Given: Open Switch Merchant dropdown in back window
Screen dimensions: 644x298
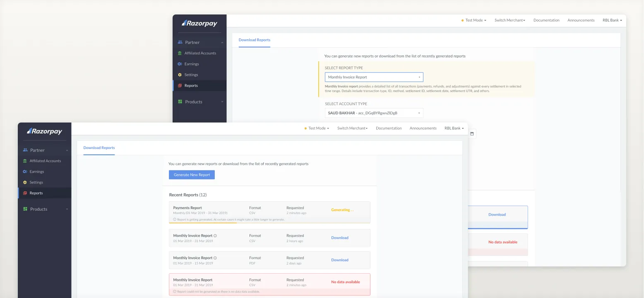Looking at the screenshot, I should pyautogui.click(x=509, y=20).
